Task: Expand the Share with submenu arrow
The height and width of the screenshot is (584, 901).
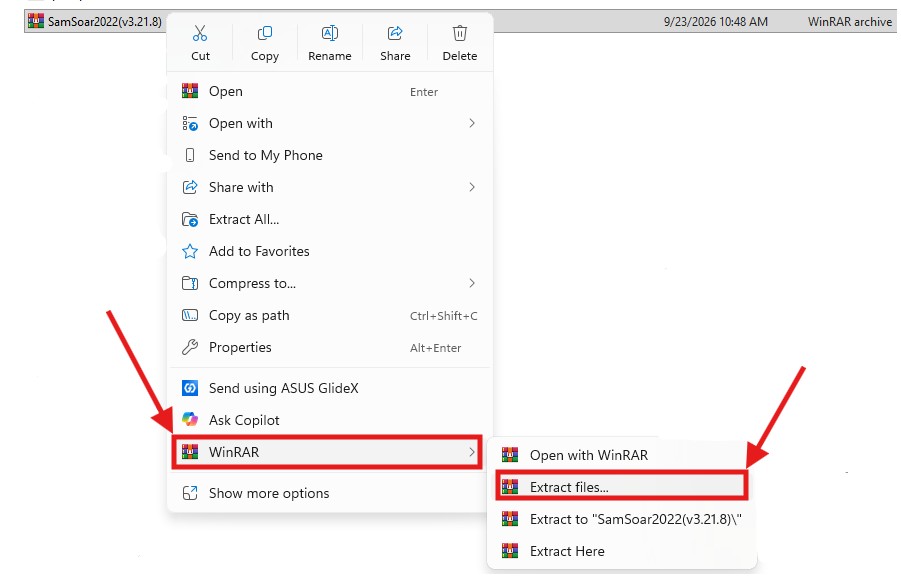Action: pyautogui.click(x=472, y=187)
